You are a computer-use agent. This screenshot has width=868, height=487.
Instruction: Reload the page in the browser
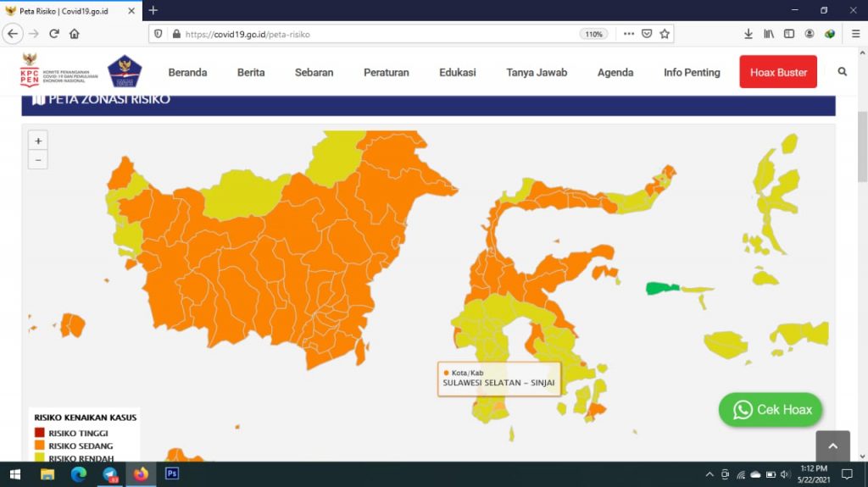point(54,34)
